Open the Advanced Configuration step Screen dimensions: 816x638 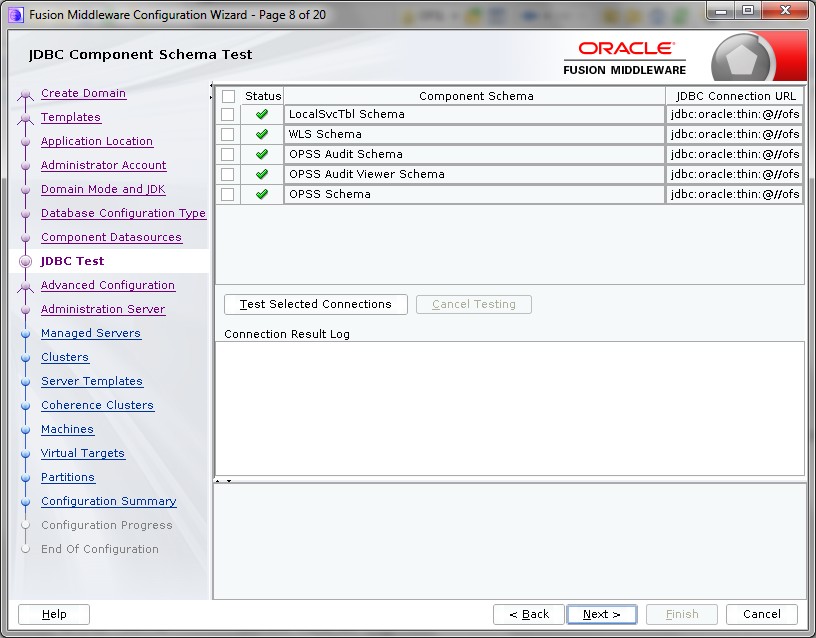click(x=108, y=285)
